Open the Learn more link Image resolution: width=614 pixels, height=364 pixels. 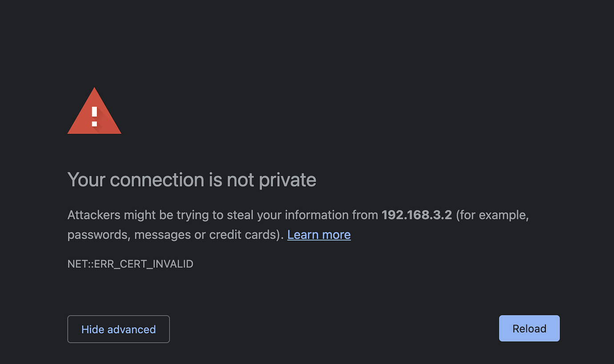point(319,235)
